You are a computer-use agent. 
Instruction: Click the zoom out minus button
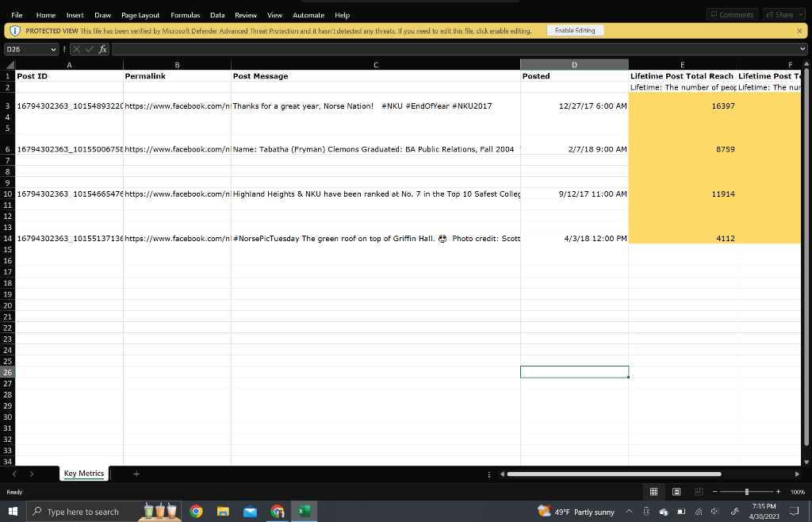(715, 491)
